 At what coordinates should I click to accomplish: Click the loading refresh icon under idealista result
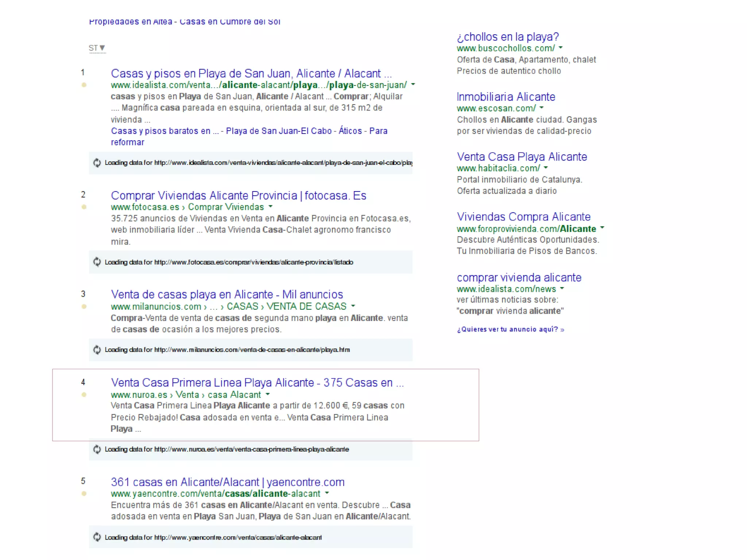click(x=97, y=163)
